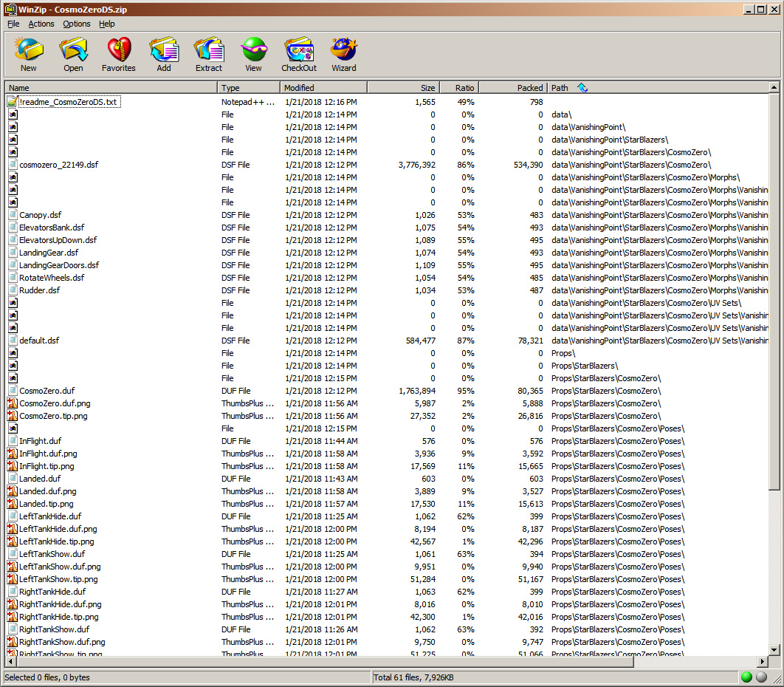Screen dimensions: 784x687
Task: Open the Help menu
Action: click(106, 24)
